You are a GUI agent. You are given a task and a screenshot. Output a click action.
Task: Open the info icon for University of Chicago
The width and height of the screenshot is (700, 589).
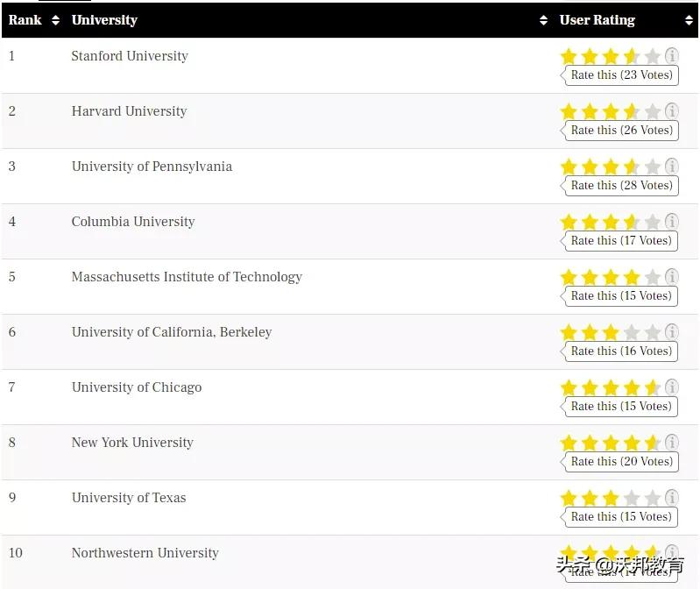672,387
